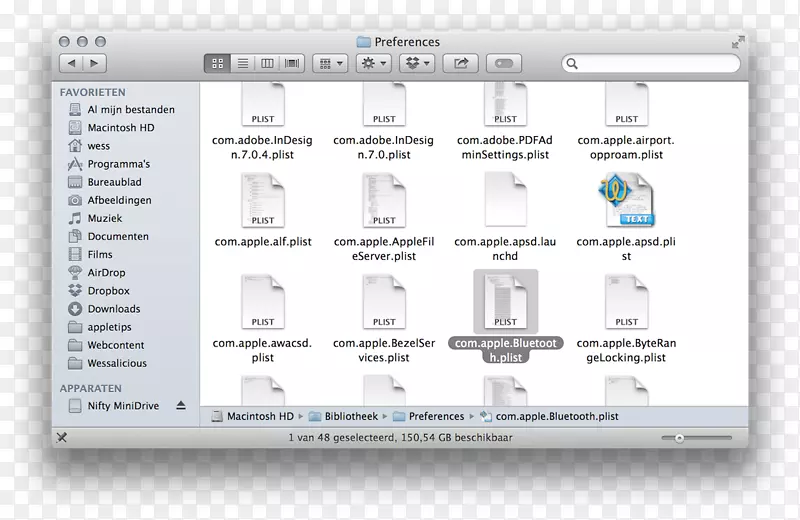Viewport: 800px width, 520px height.
Task: Click the com.apple.alf.plist filename label
Action: 263,241
